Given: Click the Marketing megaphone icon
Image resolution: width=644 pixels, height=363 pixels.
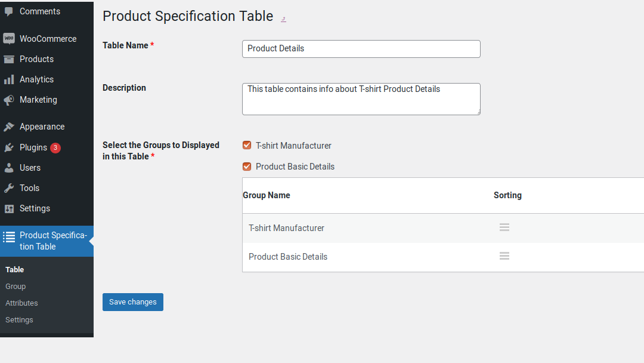Looking at the screenshot, I should [x=8, y=99].
